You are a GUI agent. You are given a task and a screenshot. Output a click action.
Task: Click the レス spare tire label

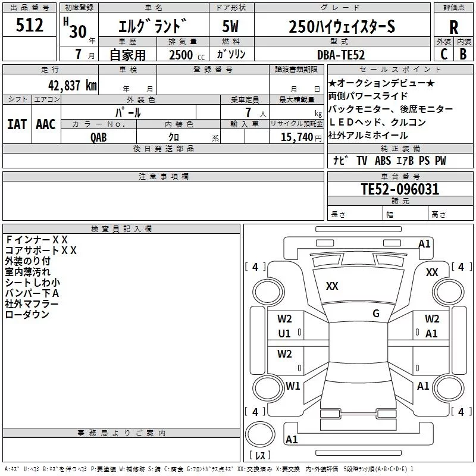point(260,455)
